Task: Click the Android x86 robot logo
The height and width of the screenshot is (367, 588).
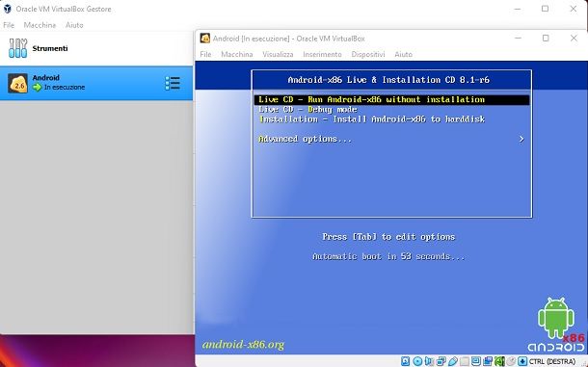Action: coord(556,325)
